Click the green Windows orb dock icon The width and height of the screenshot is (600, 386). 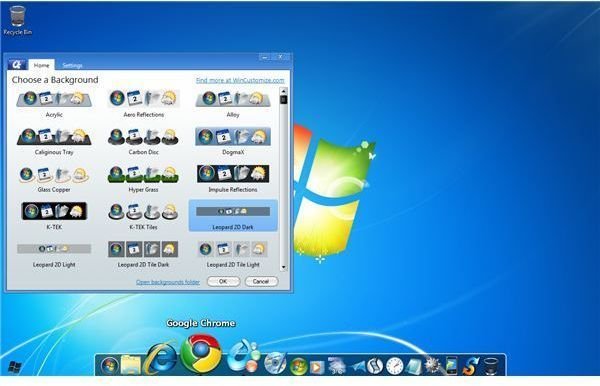coord(298,366)
